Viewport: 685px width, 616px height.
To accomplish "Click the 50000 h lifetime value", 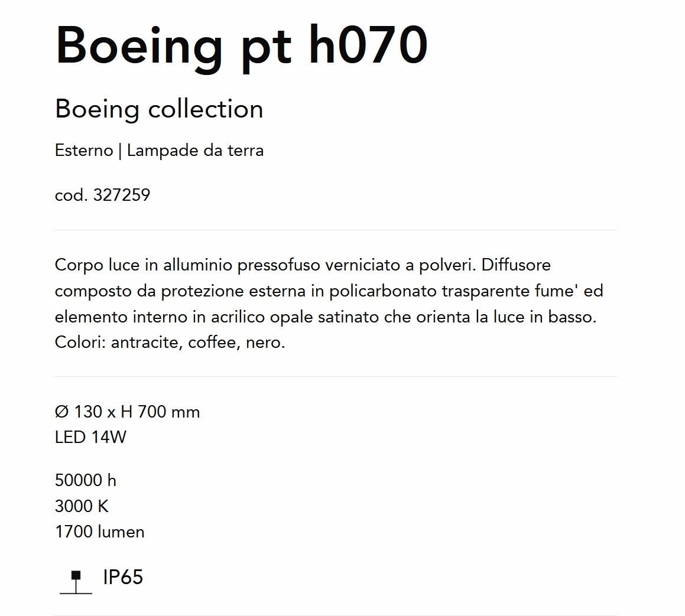I will tap(86, 480).
